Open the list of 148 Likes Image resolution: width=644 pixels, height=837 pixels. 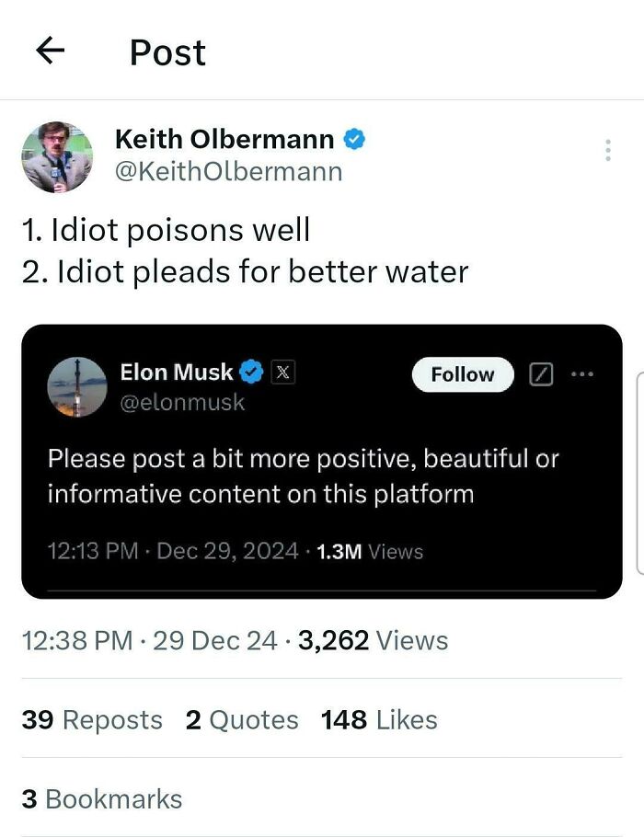[378, 720]
